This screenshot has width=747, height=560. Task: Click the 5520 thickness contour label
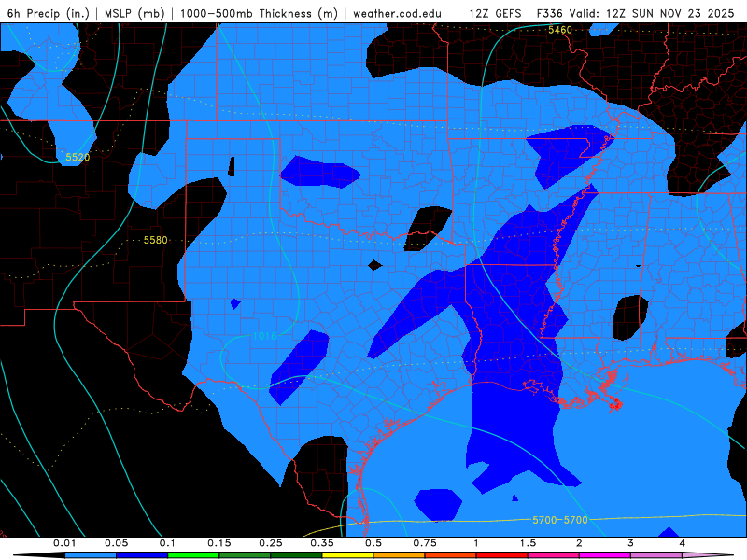[x=78, y=157]
